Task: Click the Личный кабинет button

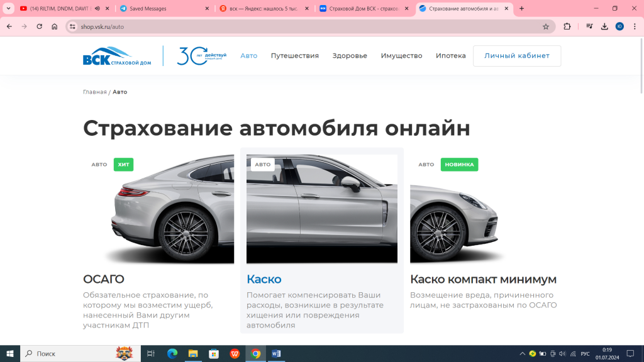Action: (x=517, y=56)
